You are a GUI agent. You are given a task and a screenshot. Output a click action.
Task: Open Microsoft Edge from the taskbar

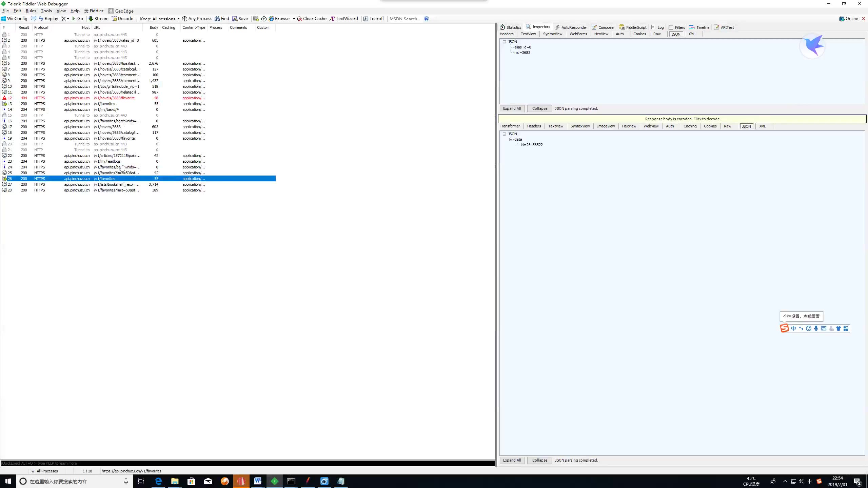(158, 481)
